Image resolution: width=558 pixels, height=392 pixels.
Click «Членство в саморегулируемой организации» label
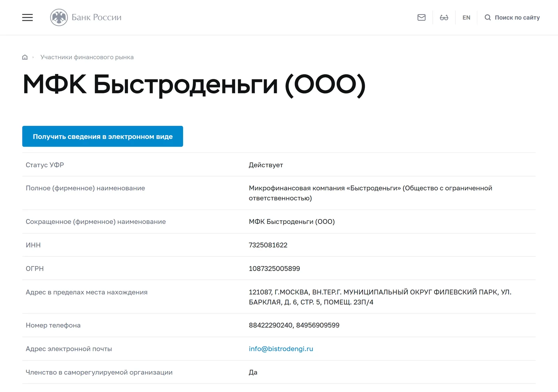(99, 372)
